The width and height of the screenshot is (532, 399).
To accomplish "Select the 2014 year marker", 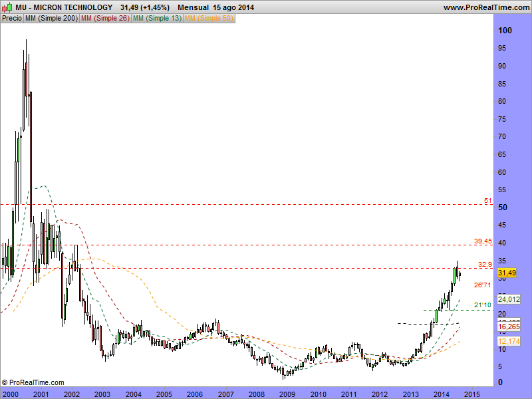I will click(x=441, y=394).
